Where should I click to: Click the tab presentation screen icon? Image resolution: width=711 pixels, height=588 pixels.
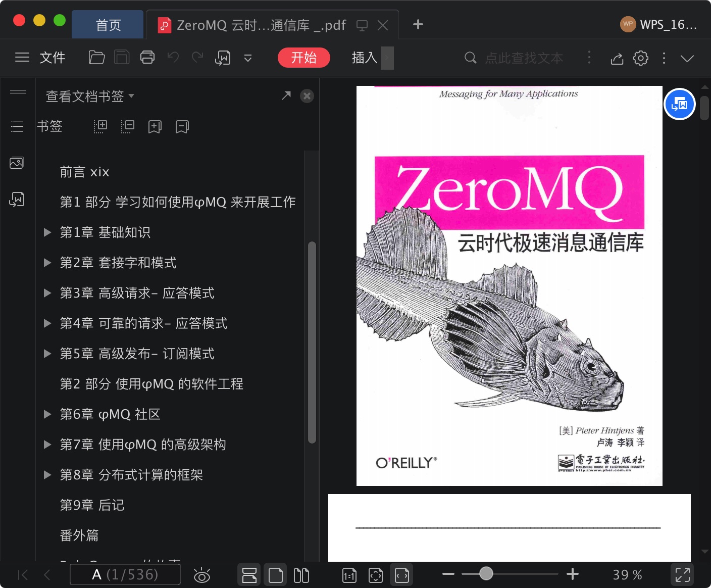(362, 25)
